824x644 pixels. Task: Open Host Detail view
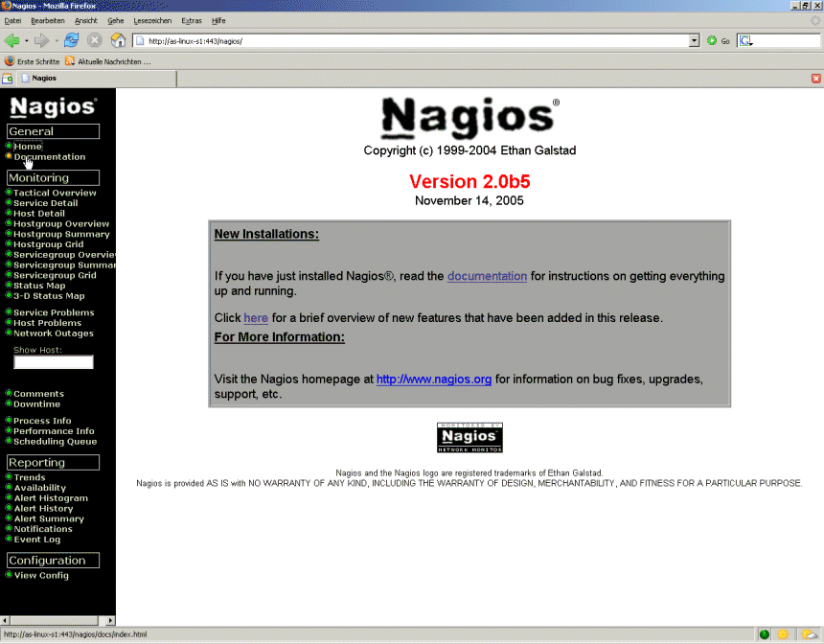coord(39,214)
